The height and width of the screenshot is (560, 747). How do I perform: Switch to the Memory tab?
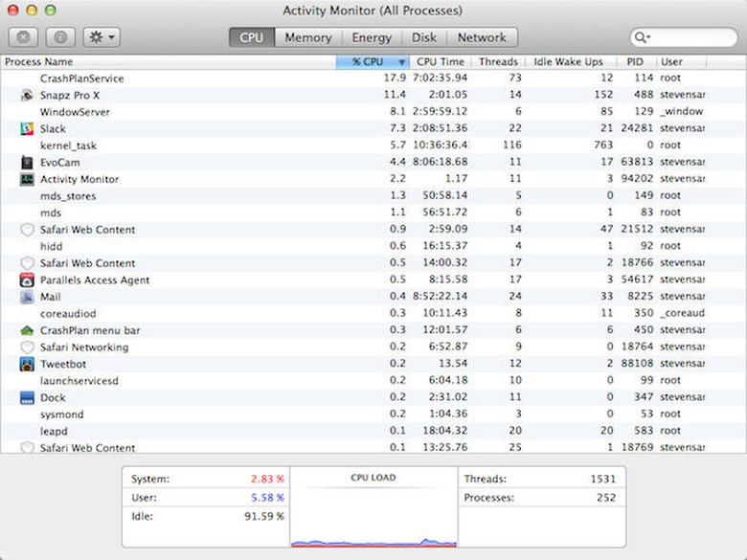pyautogui.click(x=308, y=37)
